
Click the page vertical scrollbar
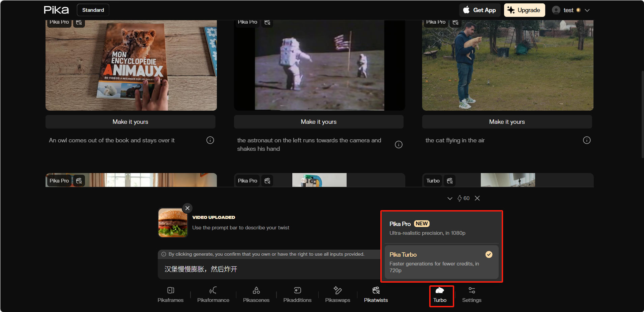(642, 115)
